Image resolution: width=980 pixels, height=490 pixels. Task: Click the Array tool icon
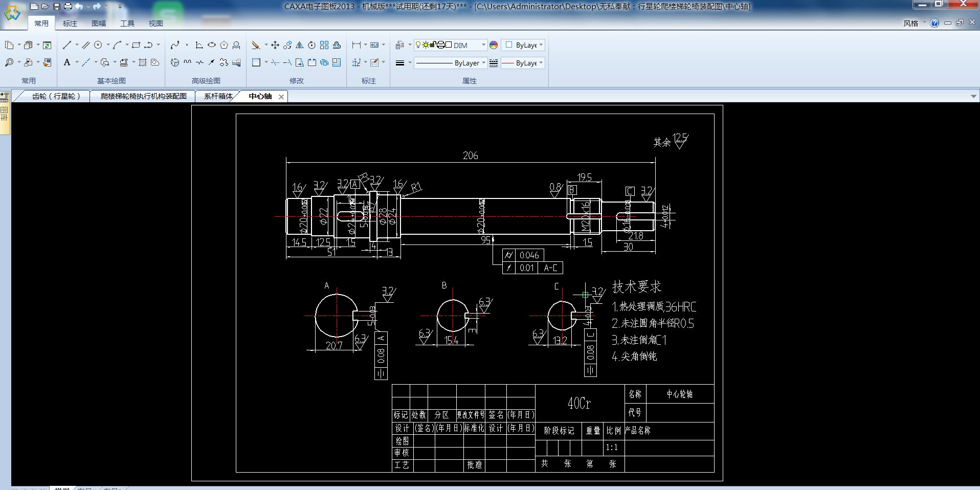[x=324, y=45]
